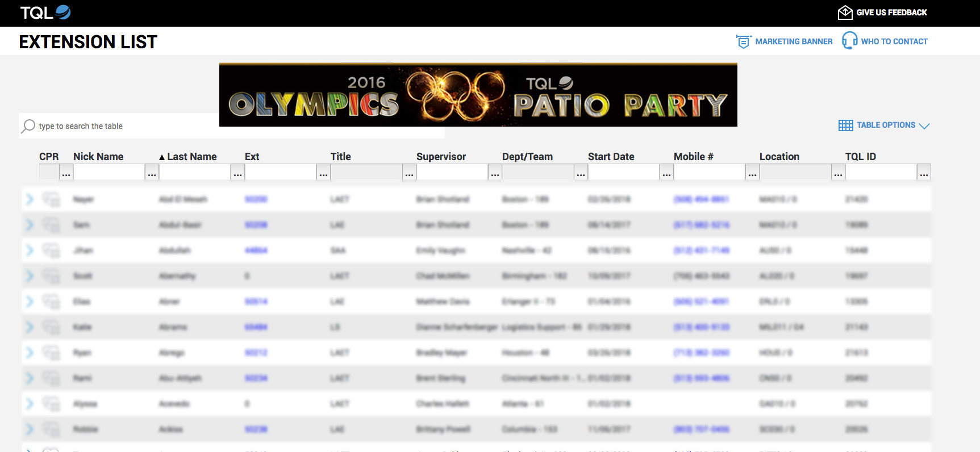Open TQL ID column filter options button

(924, 172)
